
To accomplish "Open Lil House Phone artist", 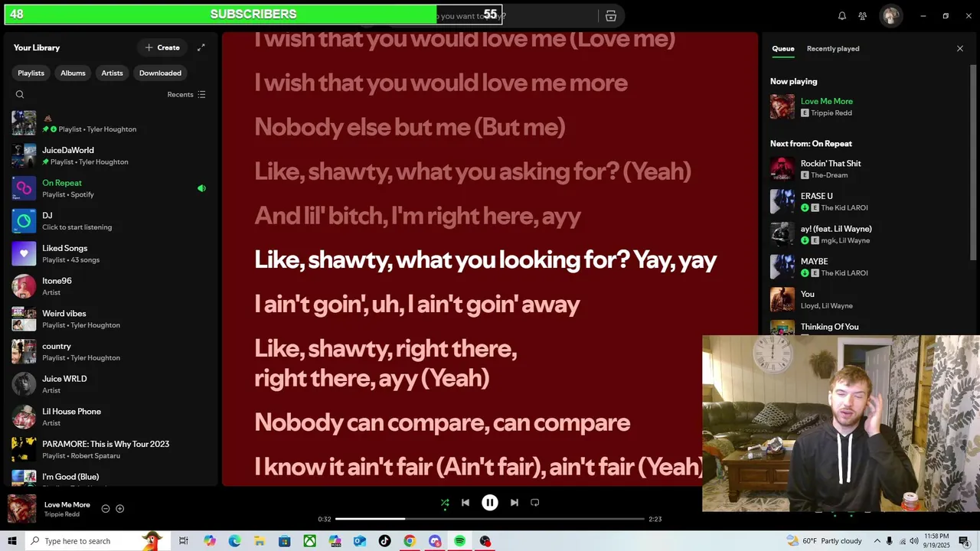I will 109,417.
